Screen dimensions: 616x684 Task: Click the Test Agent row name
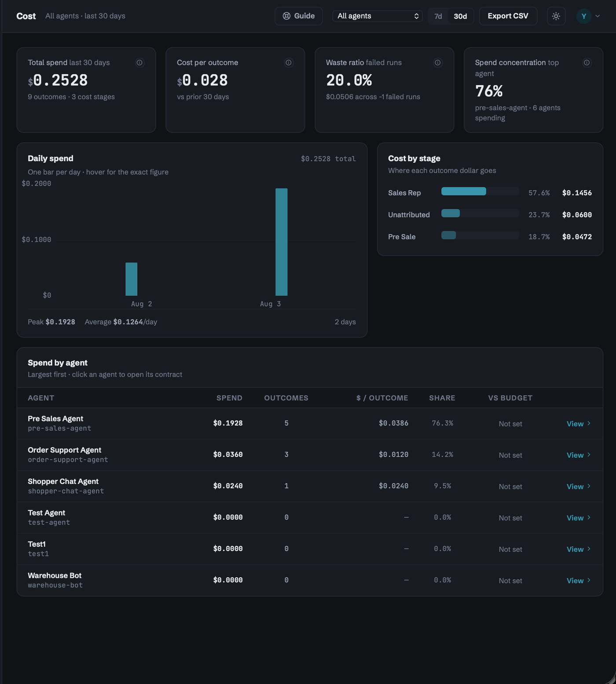(x=46, y=513)
